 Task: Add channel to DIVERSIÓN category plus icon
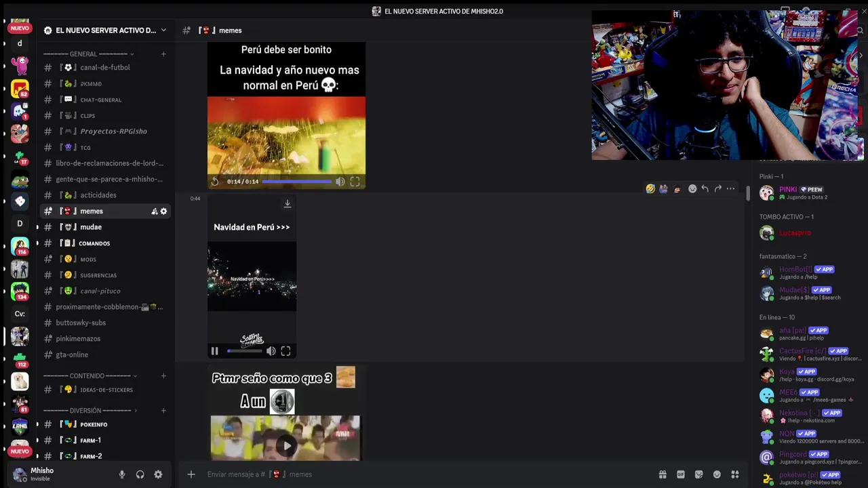(163, 411)
